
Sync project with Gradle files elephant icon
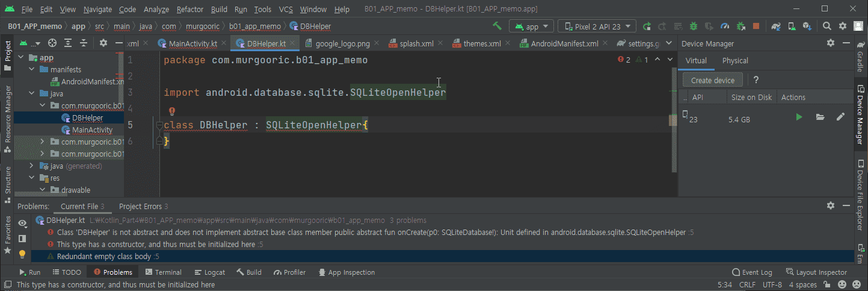tap(777, 27)
